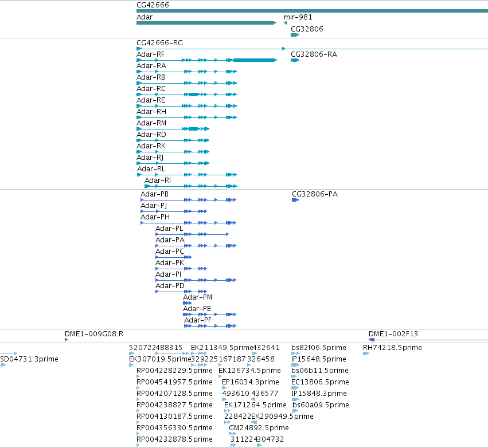Image resolution: width=488 pixels, height=448 pixels.
Task: Click the Adar-PM protein label
Action: [198, 297]
